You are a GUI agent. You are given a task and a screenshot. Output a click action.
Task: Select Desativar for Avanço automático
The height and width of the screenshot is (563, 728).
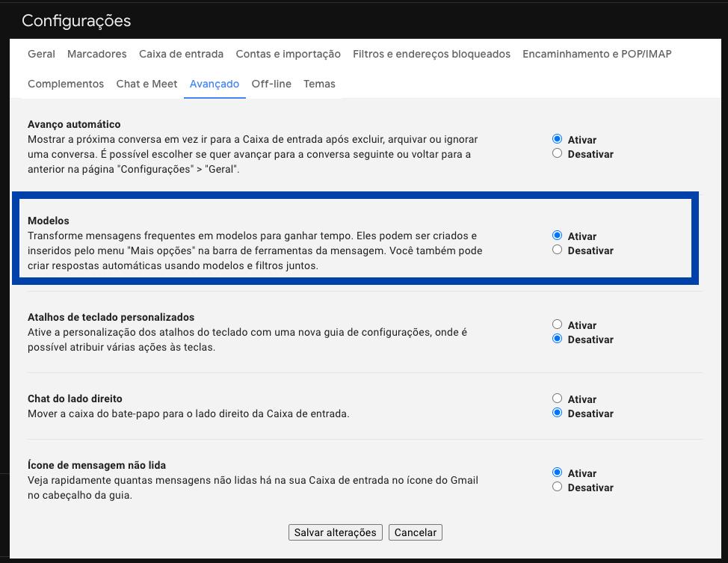pos(557,153)
